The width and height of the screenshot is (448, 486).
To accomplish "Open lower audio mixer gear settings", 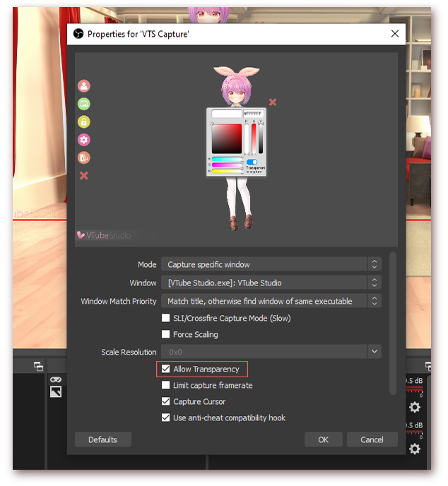I will [415, 449].
